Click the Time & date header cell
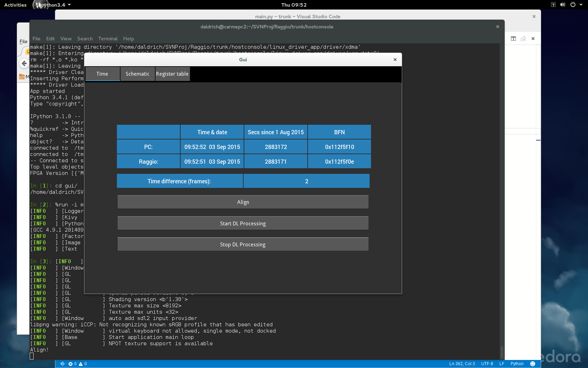 (x=212, y=132)
